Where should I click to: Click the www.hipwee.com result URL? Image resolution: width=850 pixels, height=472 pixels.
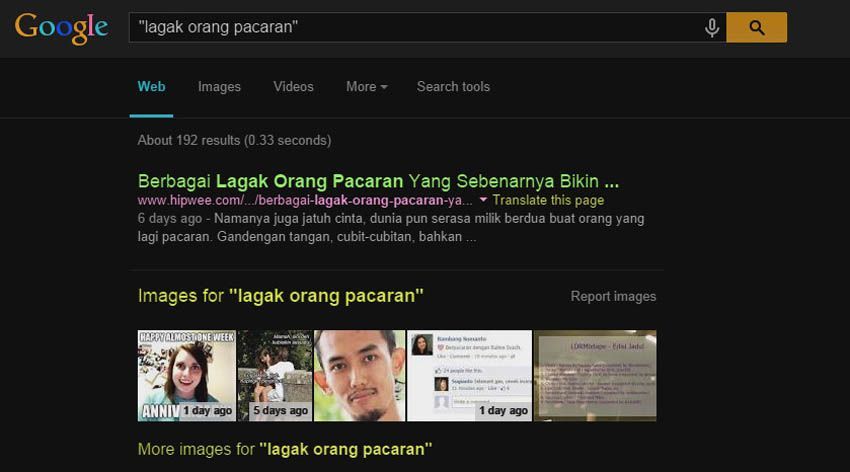pos(305,201)
